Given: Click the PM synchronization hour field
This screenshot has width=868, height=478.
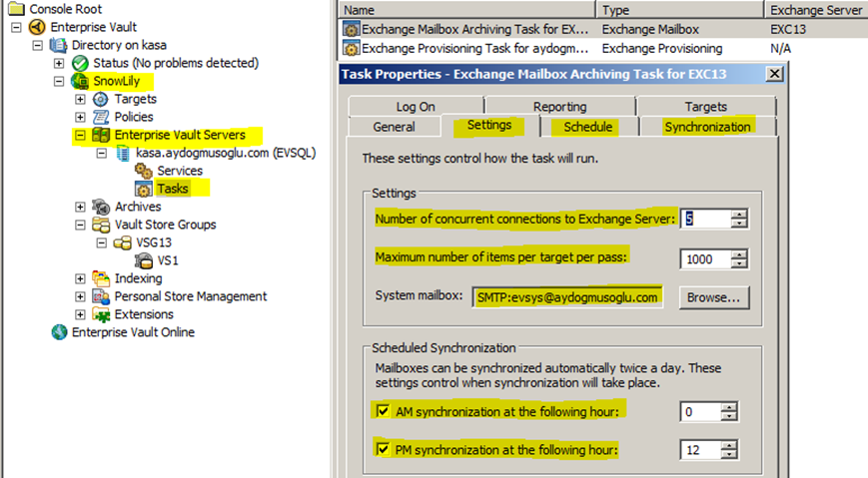Looking at the screenshot, I should (701, 450).
